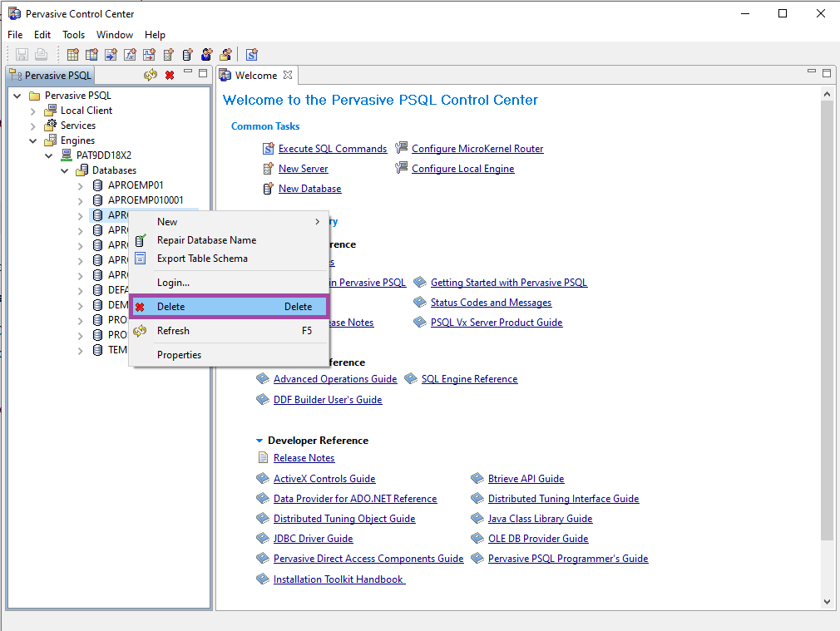Click the book icon beside Btrieve API Guide
The image size is (840, 631).
pyautogui.click(x=477, y=478)
